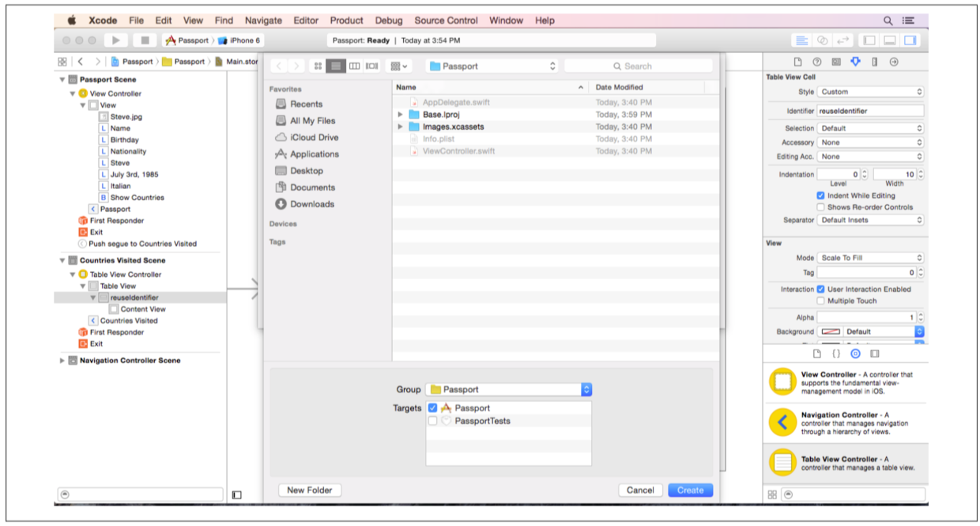This screenshot has height=526, width=980.
Task: Click the Create button
Action: pos(690,490)
